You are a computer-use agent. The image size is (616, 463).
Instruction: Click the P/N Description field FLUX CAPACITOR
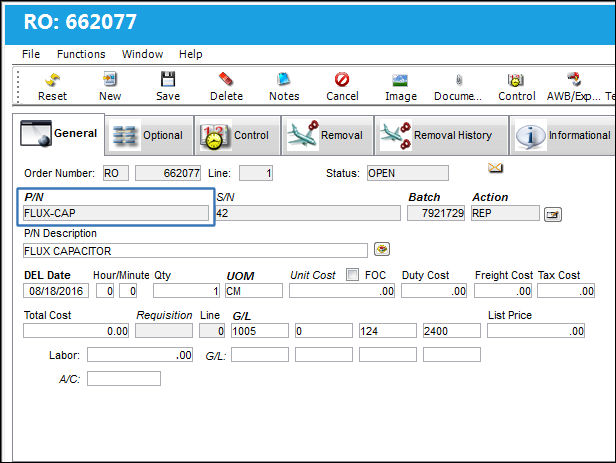(x=195, y=251)
